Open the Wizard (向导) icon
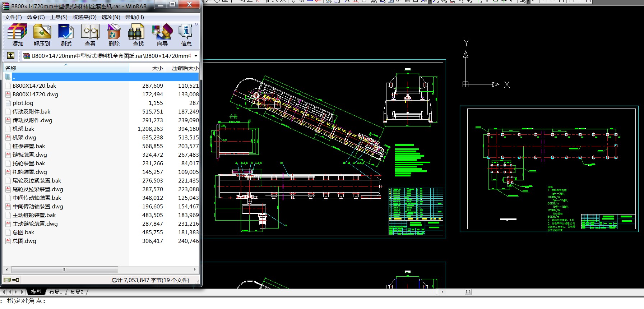 click(x=162, y=35)
